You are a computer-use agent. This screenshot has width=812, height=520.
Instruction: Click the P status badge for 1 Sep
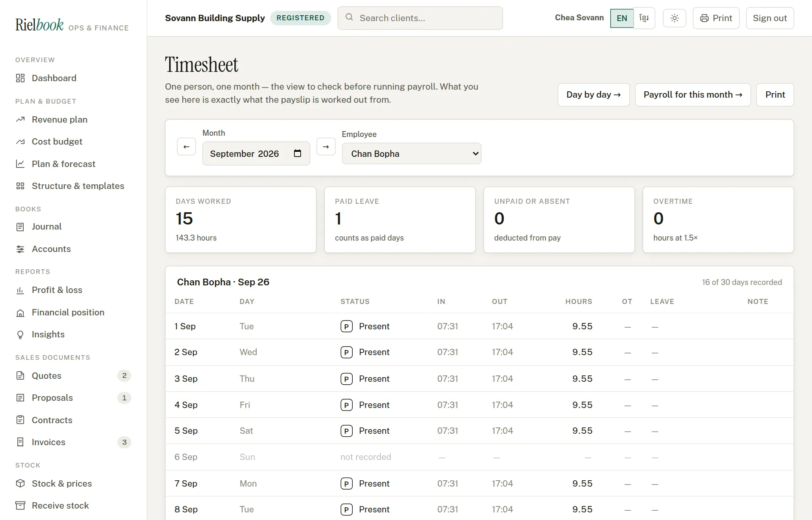click(346, 326)
